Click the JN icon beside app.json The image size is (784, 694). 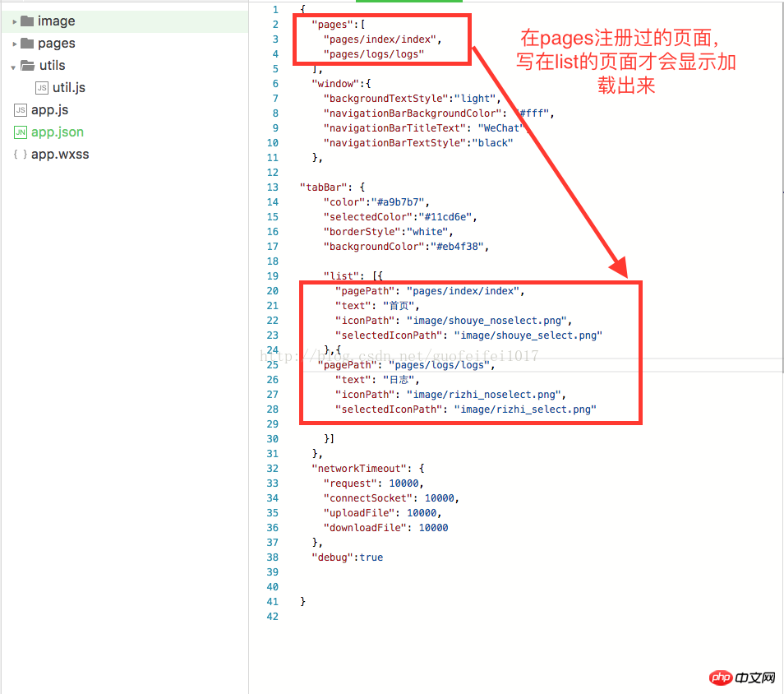pos(21,132)
